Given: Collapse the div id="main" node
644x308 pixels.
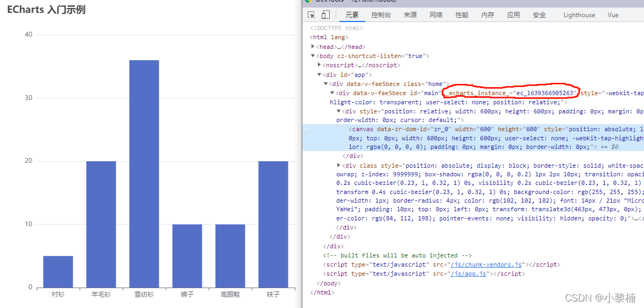Looking at the screenshot, I should click(332, 92).
